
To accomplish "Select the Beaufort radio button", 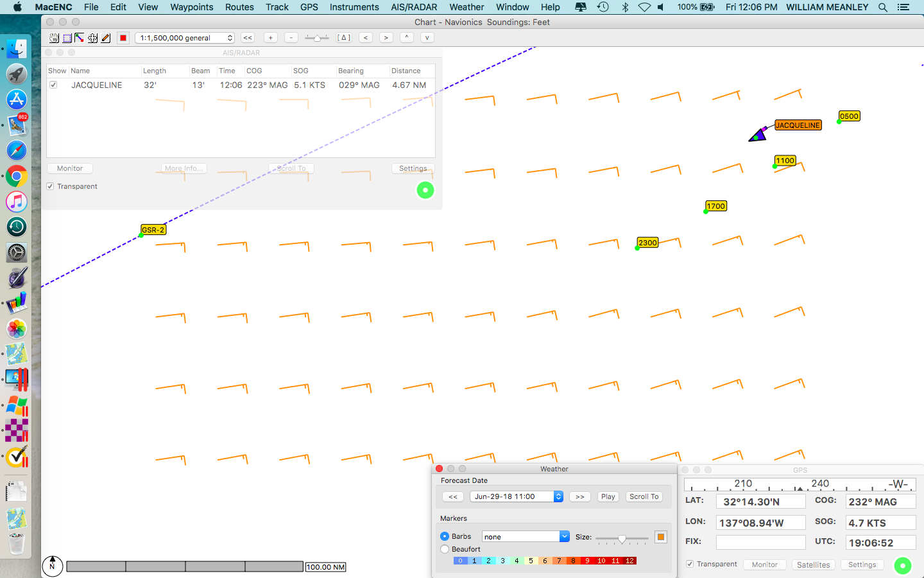I will pyautogui.click(x=445, y=549).
